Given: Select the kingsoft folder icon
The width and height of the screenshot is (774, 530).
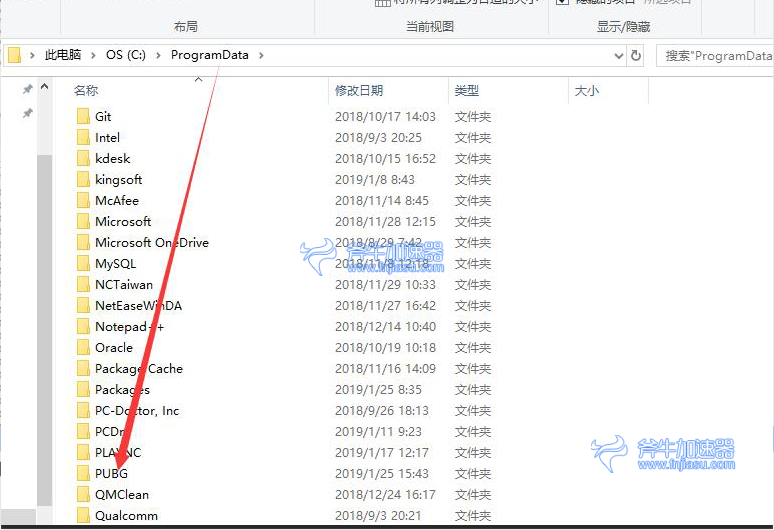Looking at the screenshot, I should pyautogui.click(x=83, y=179).
